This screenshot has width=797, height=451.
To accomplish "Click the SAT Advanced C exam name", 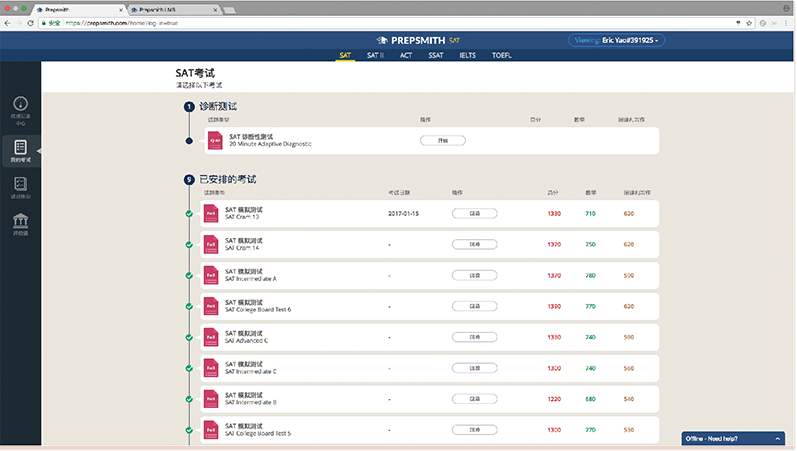I will pos(247,341).
